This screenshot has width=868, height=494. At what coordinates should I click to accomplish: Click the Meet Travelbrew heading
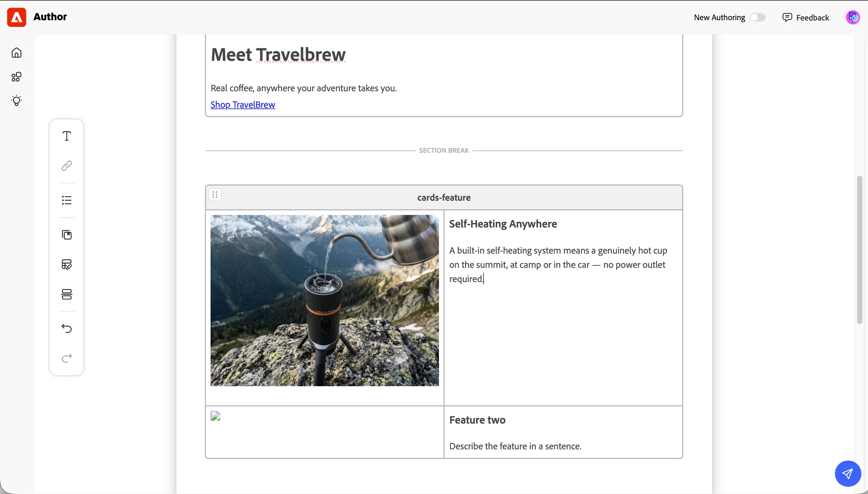coord(278,54)
